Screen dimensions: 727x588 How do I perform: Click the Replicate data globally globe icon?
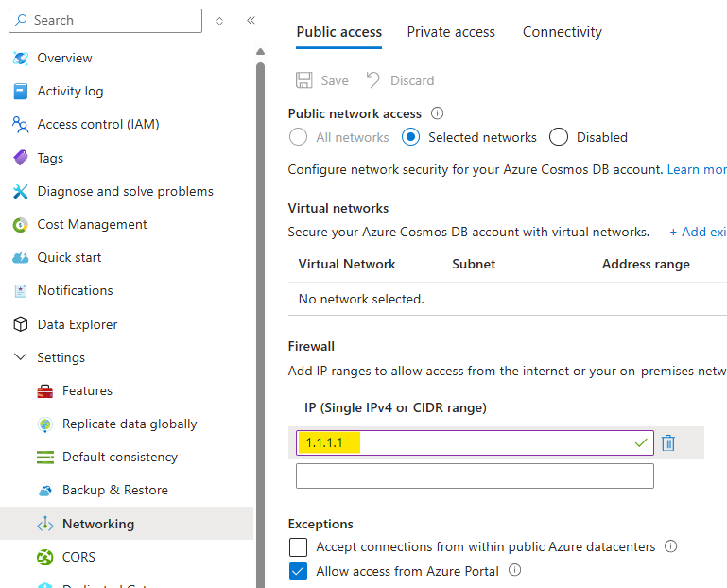pyautogui.click(x=45, y=424)
